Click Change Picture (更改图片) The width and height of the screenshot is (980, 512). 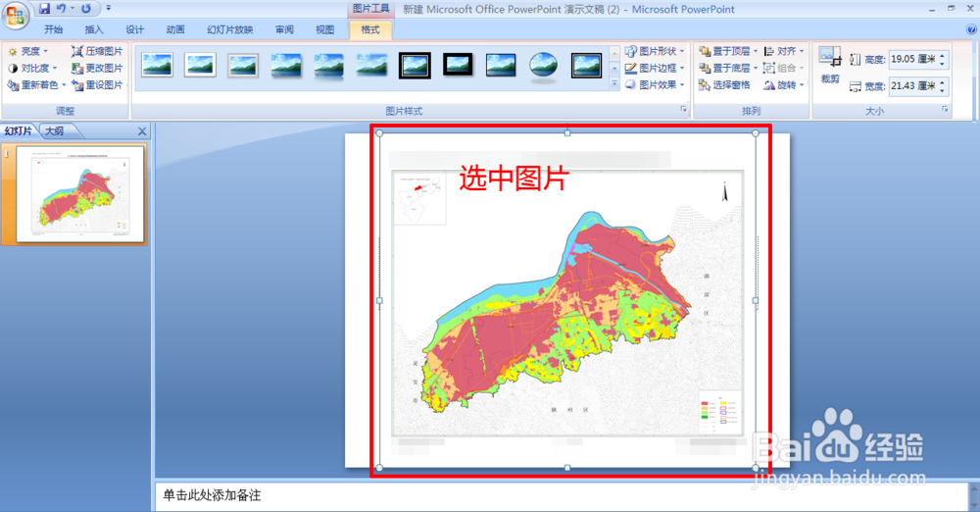coord(97,69)
